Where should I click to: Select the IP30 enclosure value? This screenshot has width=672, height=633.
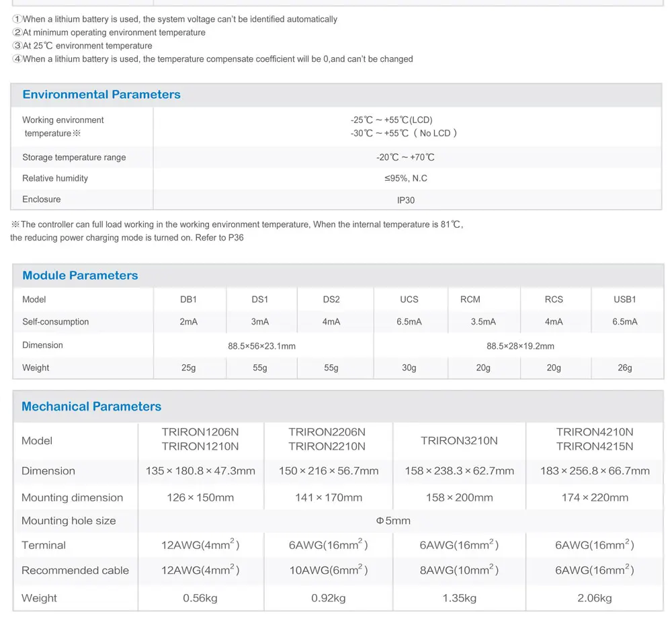click(405, 200)
